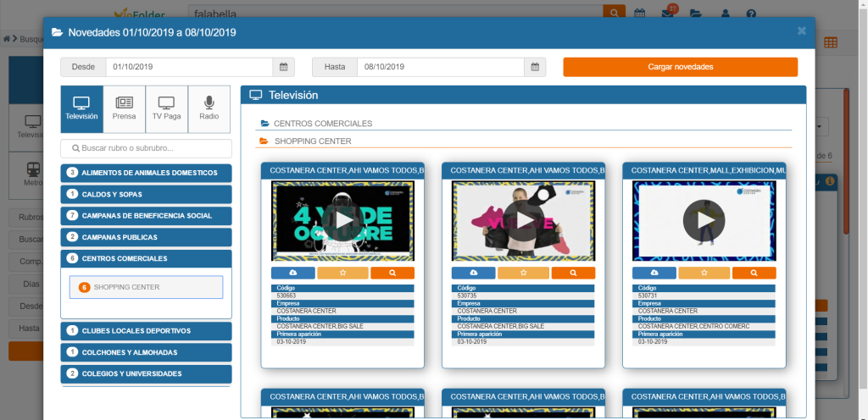Open the TV Paga tab
Image resolution: width=868 pixels, height=420 pixels.
tap(167, 109)
